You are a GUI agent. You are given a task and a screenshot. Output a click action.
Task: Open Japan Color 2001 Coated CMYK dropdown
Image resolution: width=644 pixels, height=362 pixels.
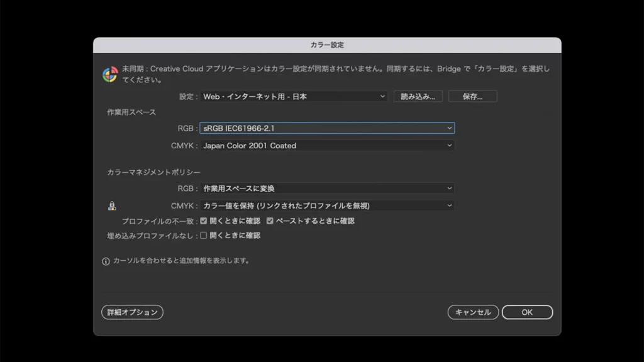point(327,146)
